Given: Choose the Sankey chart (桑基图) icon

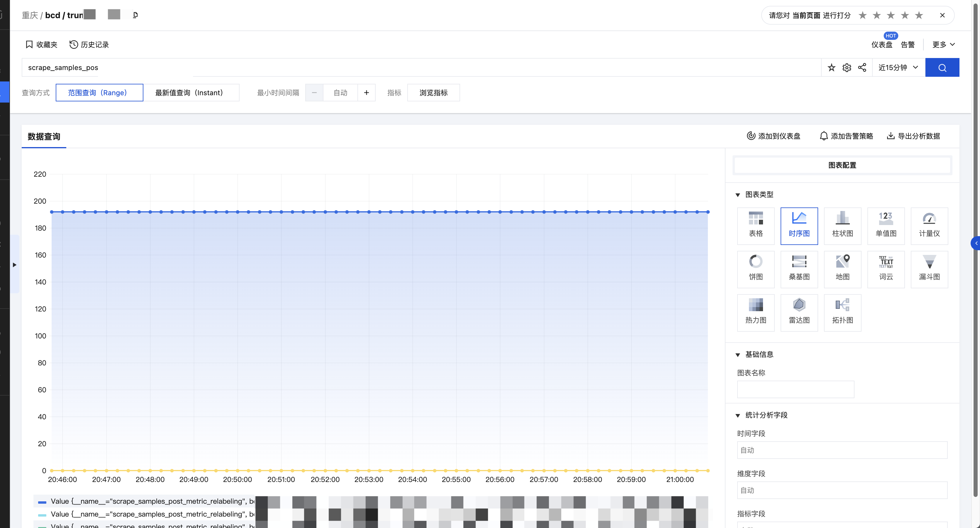Looking at the screenshot, I should pyautogui.click(x=799, y=269).
